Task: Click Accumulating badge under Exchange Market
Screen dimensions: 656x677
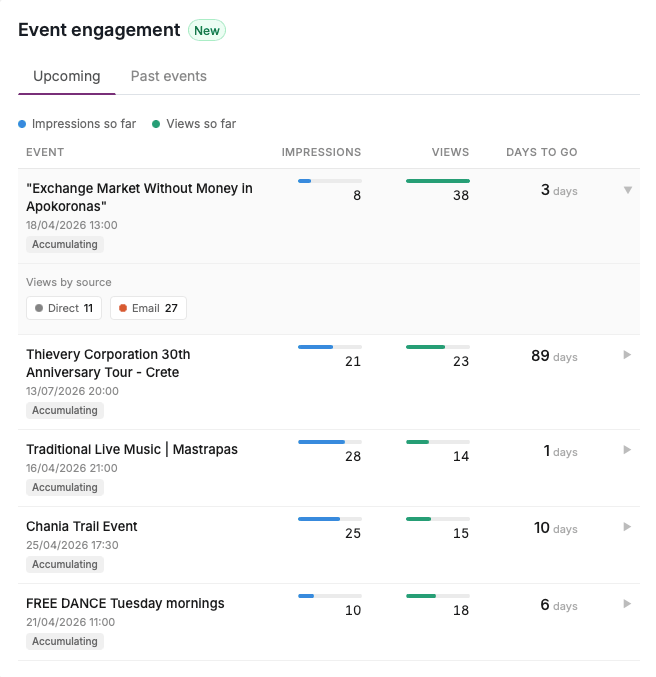Action: 65,244
